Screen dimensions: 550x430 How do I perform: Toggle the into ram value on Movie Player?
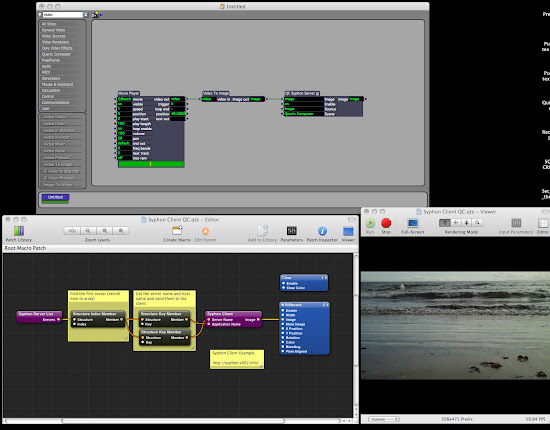pyautogui.click(x=124, y=158)
